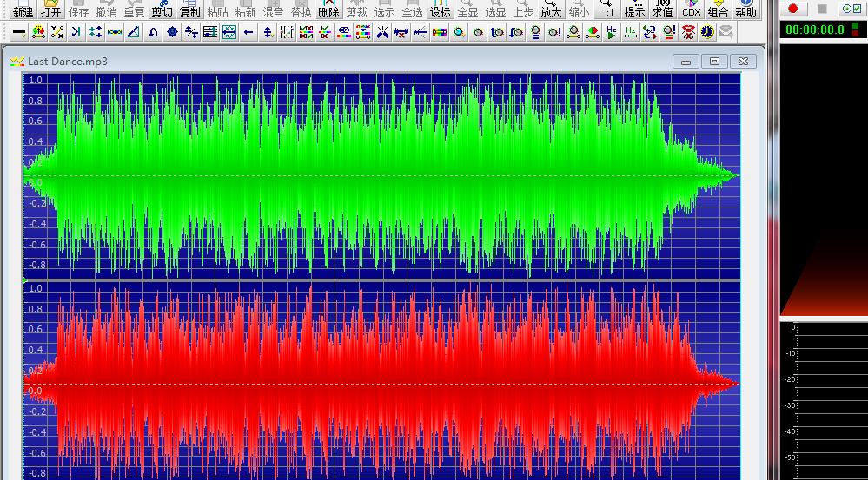The height and width of the screenshot is (480, 868).
Task: Set zoom to 1:1 in toolbar
Action: click(607, 10)
